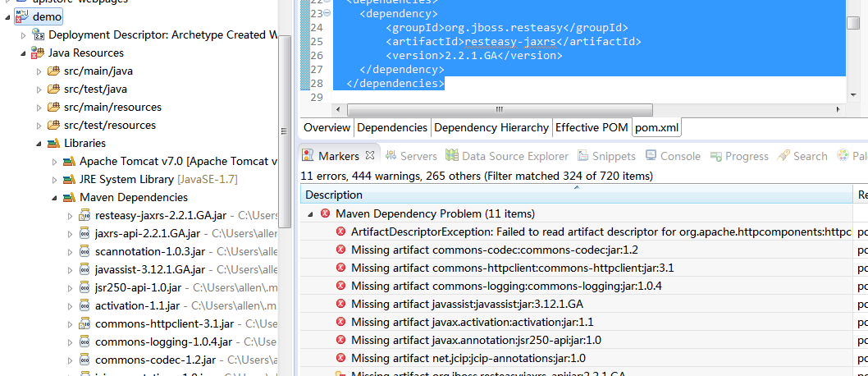This screenshot has height=376, width=868.
Task: Click the src/main/java package folder icon
Action: tap(53, 71)
